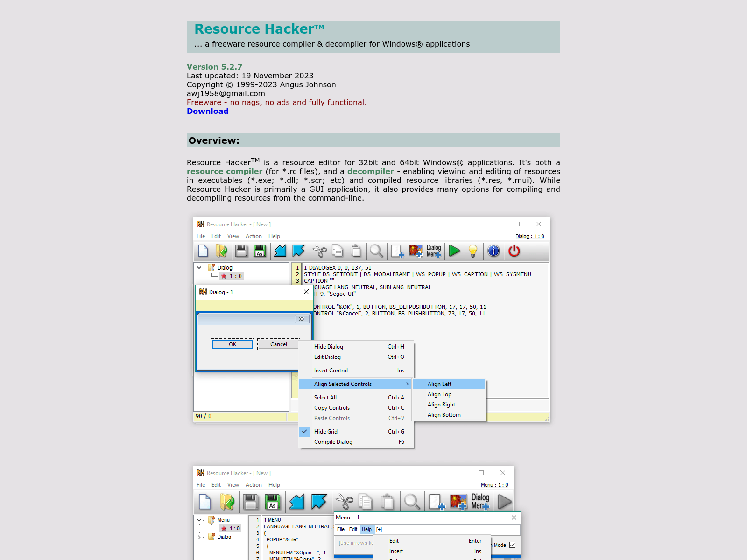Click Add image resource icon, first screenshot

pos(416,251)
